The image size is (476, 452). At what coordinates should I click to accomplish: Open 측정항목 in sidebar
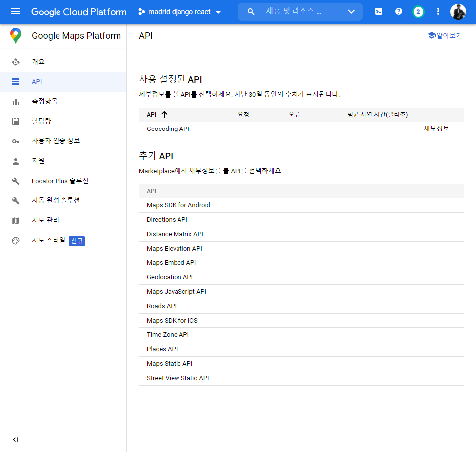(x=63, y=101)
